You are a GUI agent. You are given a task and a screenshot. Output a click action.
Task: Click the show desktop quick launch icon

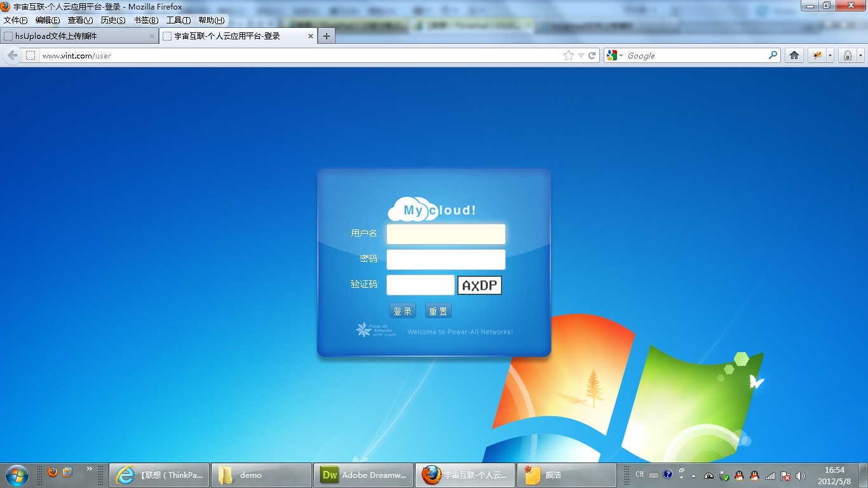(67, 472)
